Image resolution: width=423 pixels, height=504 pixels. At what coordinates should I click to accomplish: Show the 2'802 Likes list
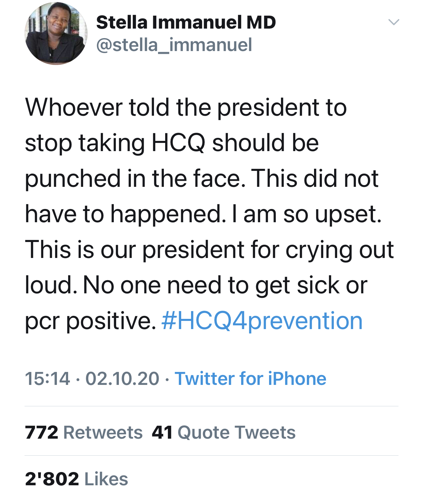[x=76, y=479]
